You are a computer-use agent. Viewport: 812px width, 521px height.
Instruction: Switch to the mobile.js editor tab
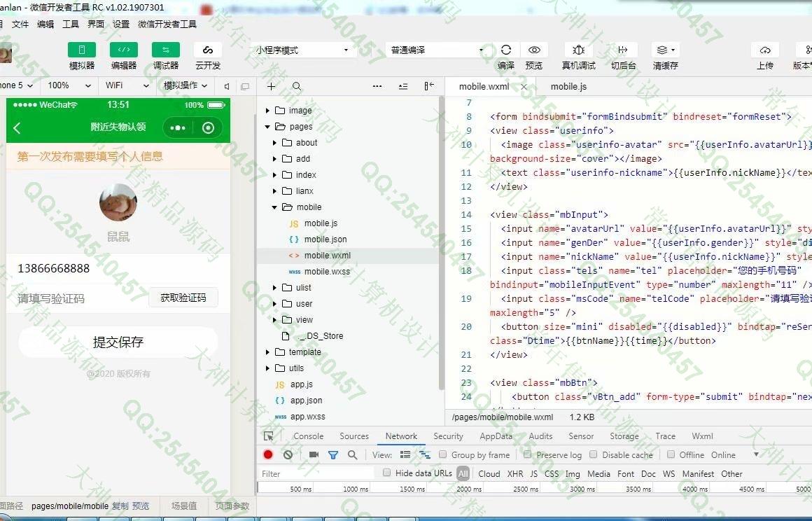tap(568, 87)
